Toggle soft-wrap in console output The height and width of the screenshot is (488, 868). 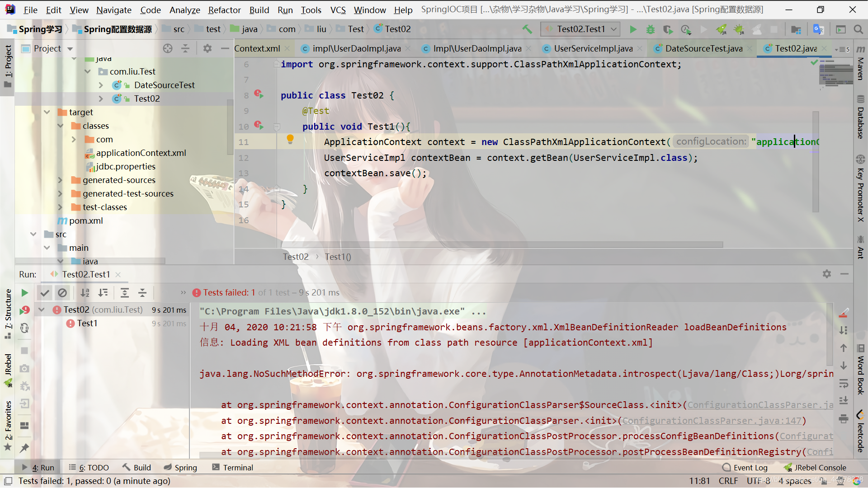[844, 384]
